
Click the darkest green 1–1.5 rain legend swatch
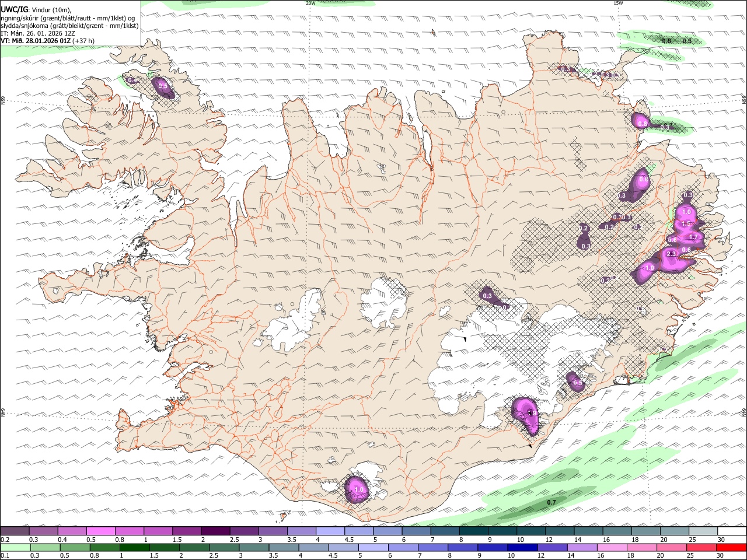134,548
